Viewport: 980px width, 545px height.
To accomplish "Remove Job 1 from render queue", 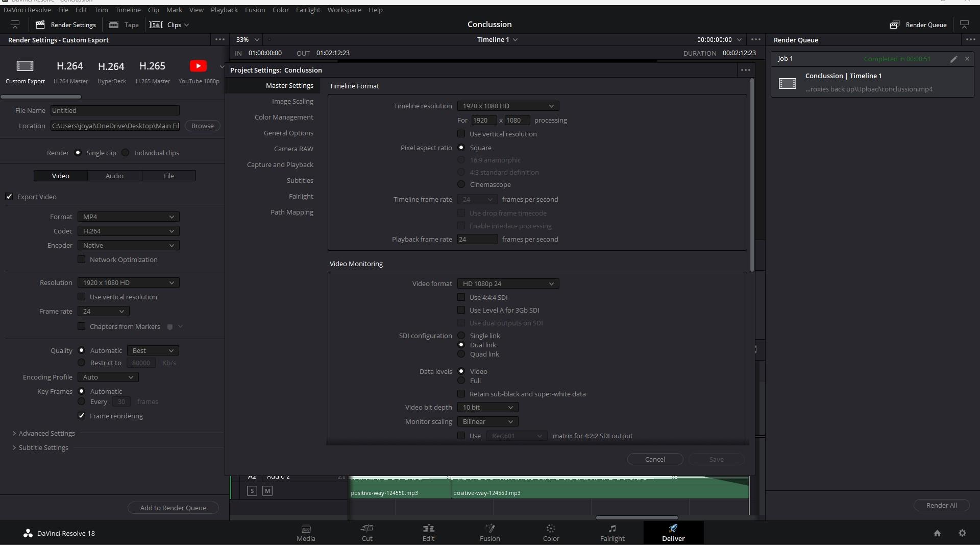I will click(x=967, y=59).
